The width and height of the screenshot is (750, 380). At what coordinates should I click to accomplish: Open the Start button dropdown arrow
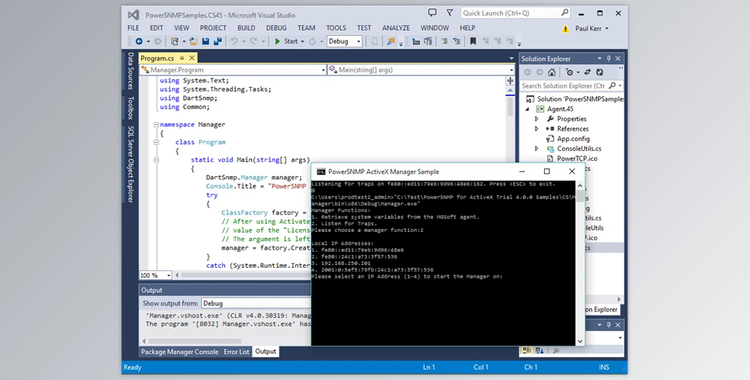(x=302, y=42)
